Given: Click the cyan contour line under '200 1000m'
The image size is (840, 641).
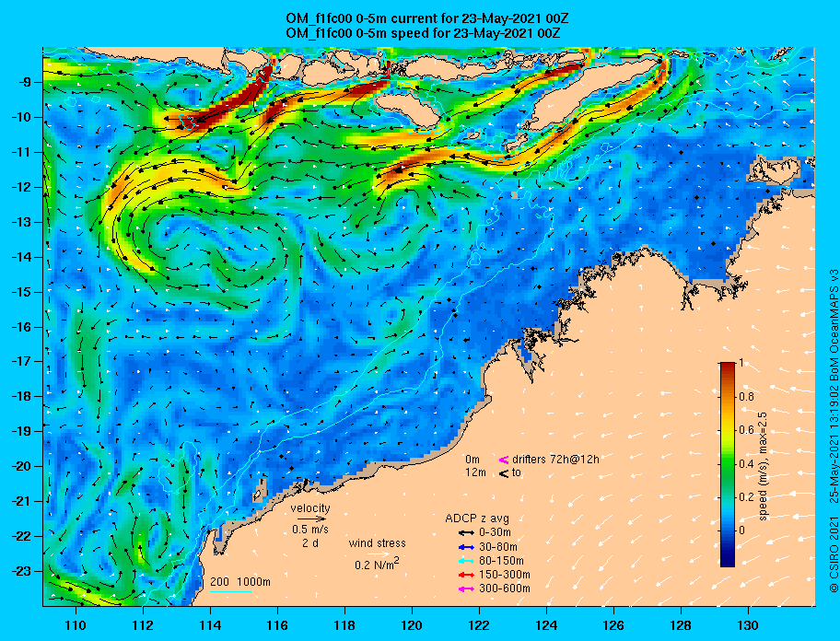Looking at the screenshot, I should click(230, 592).
